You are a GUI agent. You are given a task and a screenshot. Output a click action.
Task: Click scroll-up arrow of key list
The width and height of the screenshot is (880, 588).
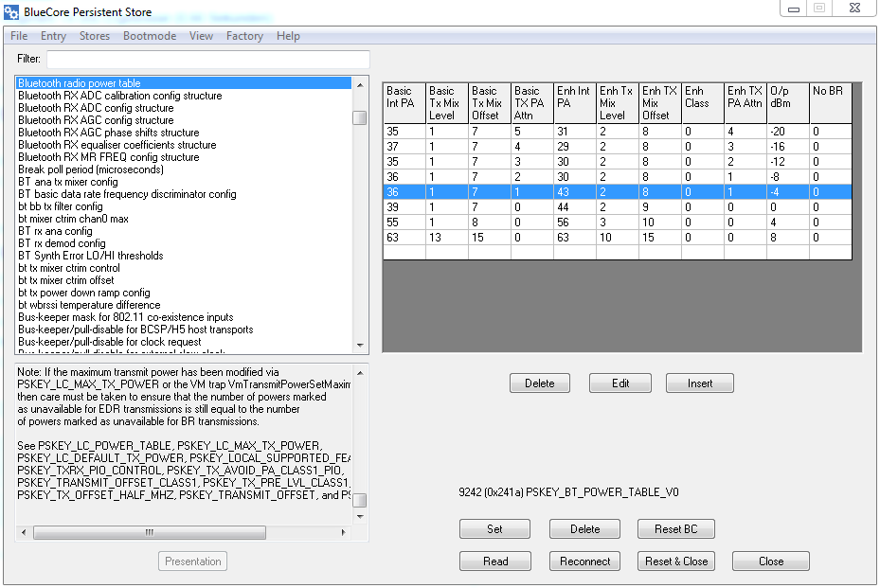360,84
